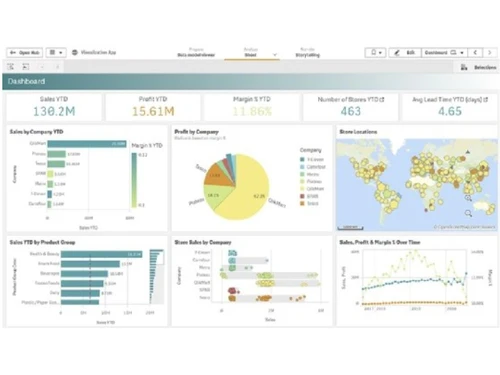Screen dimensions: 500x375
Task: Click the Number of Stores value 463
Action: coord(351,111)
